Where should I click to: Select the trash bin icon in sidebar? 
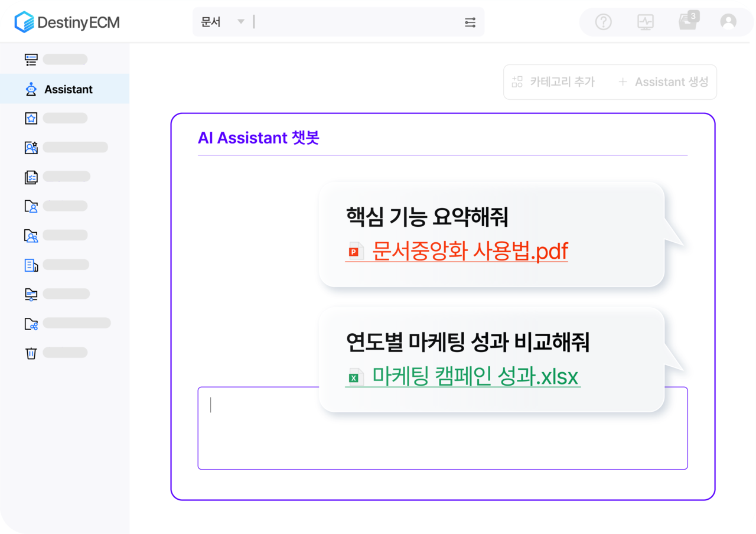[x=31, y=353]
